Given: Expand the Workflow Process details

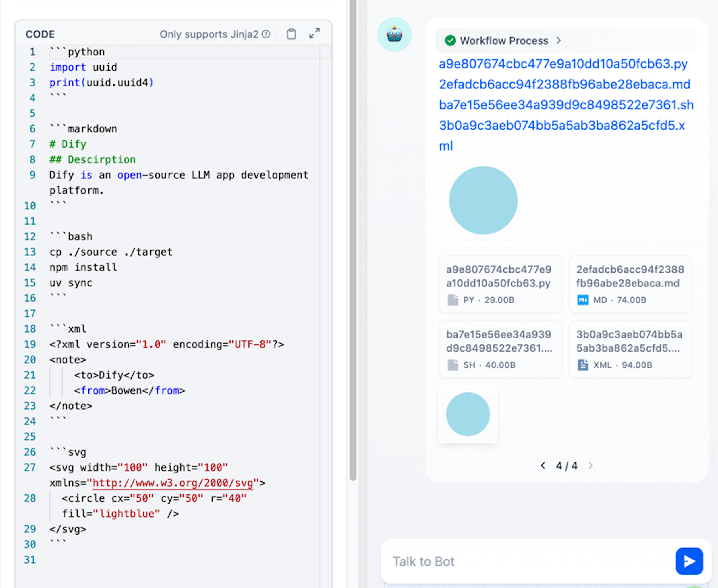Looking at the screenshot, I should tap(559, 40).
